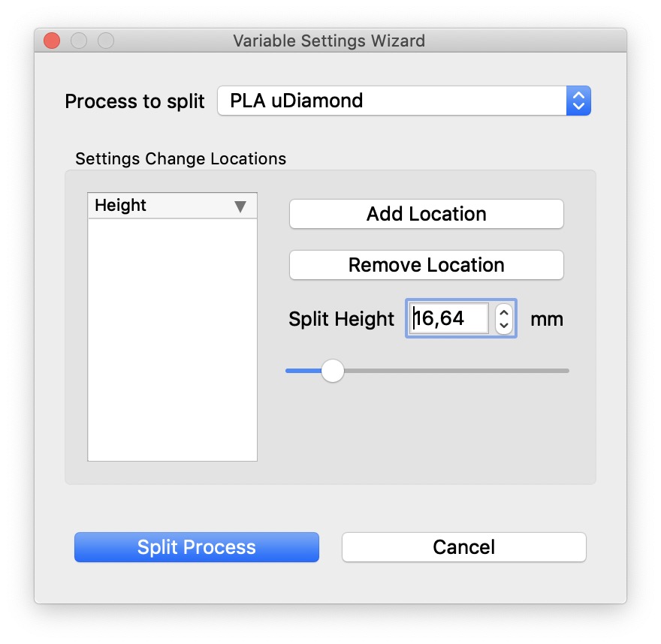Screen dimensions: 661x644
Task: Select the Height column header
Action: [150, 205]
